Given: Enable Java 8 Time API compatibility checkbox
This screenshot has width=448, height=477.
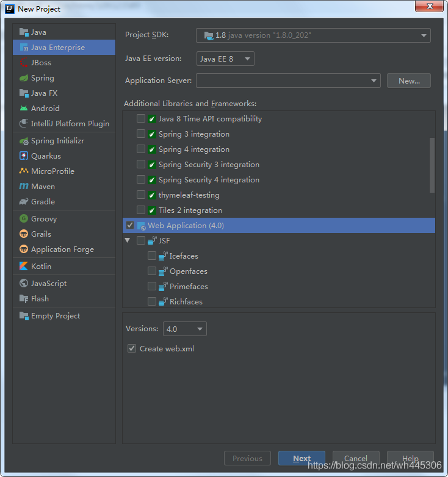Looking at the screenshot, I should pos(141,118).
